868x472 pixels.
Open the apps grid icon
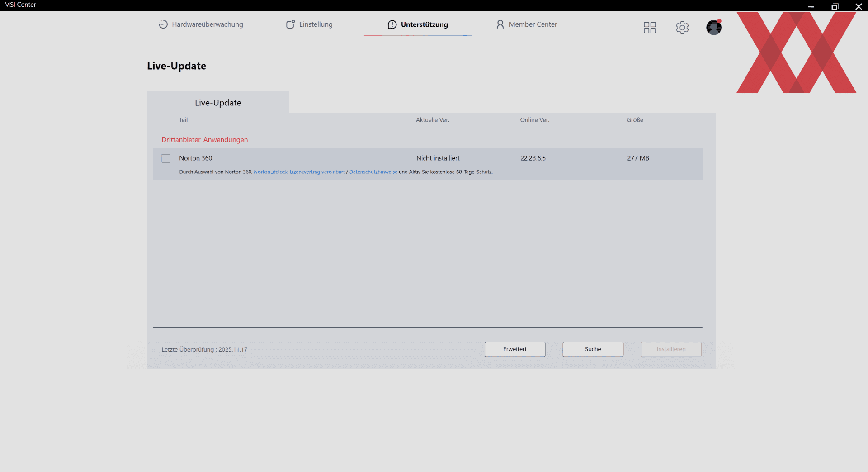click(x=650, y=28)
